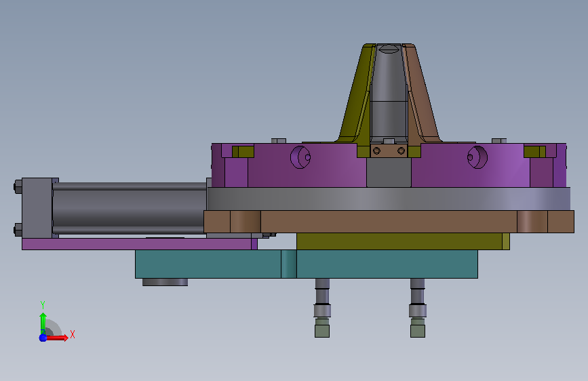Select the left circular hole in purple body
Image resolution: width=588 pixels, height=381 pixels.
click(x=300, y=157)
